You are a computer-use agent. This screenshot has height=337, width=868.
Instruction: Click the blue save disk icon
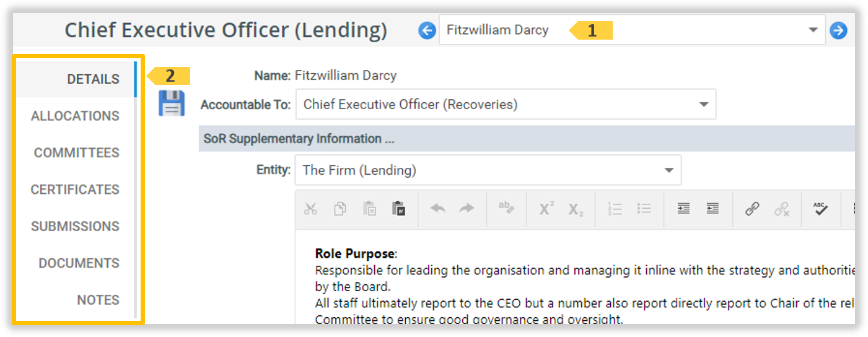pyautogui.click(x=172, y=103)
